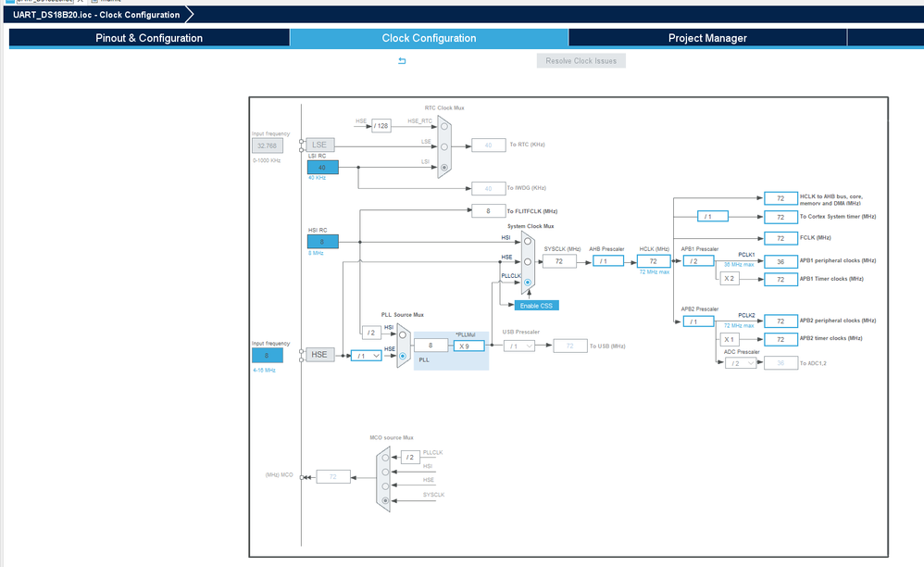
Task: Click the "36 MHz max" PCLK1 label
Action: click(x=739, y=265)
